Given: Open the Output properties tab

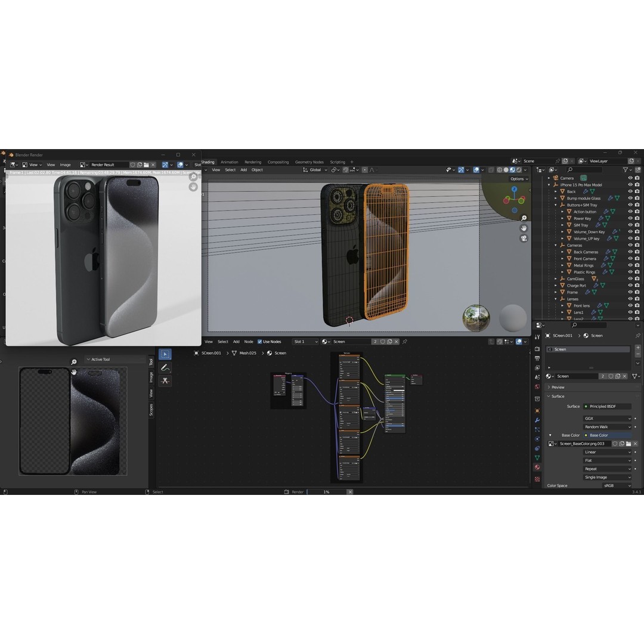Looking at the screenshot, I should pyautogui.click(x=537, y=358).
